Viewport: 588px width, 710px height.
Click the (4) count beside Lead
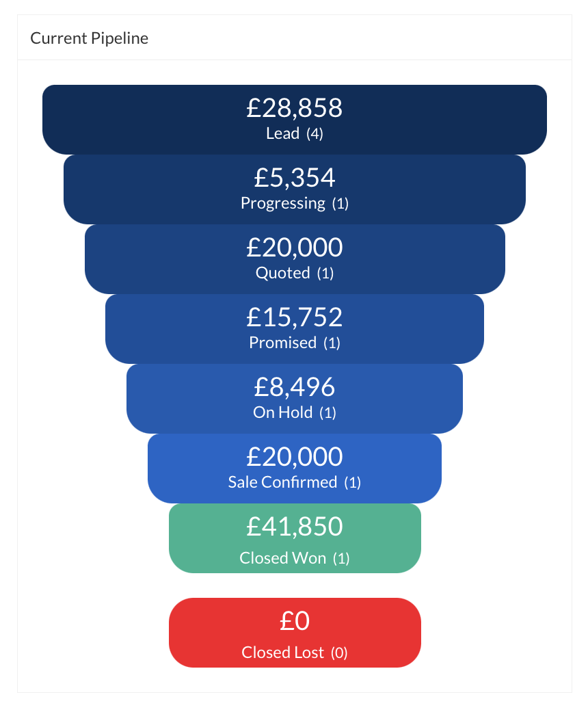click(x=315, y=134)
